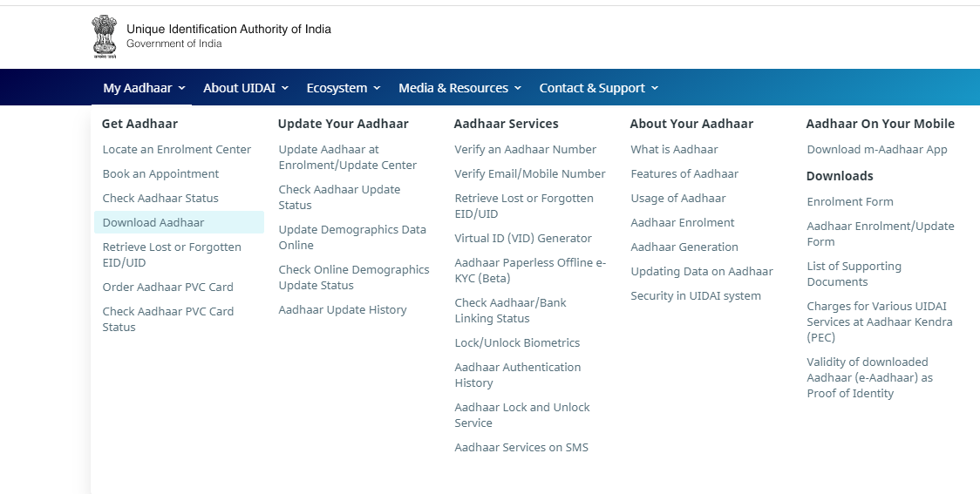Screen dimensions: 980x494
Task: Open the About UIDAI menu
Action: tap(246, 88)
